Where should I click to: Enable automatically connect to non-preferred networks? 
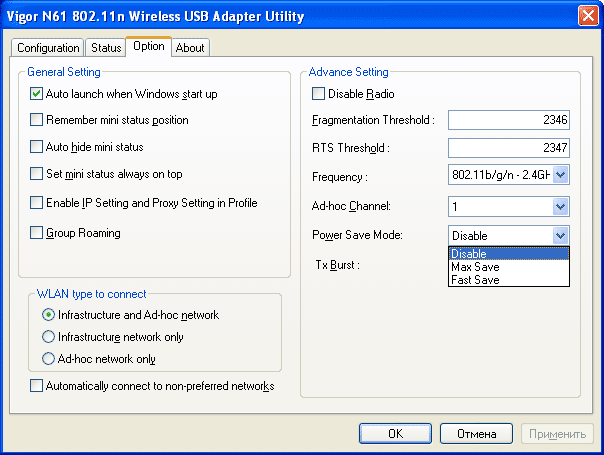coord(36,386)
